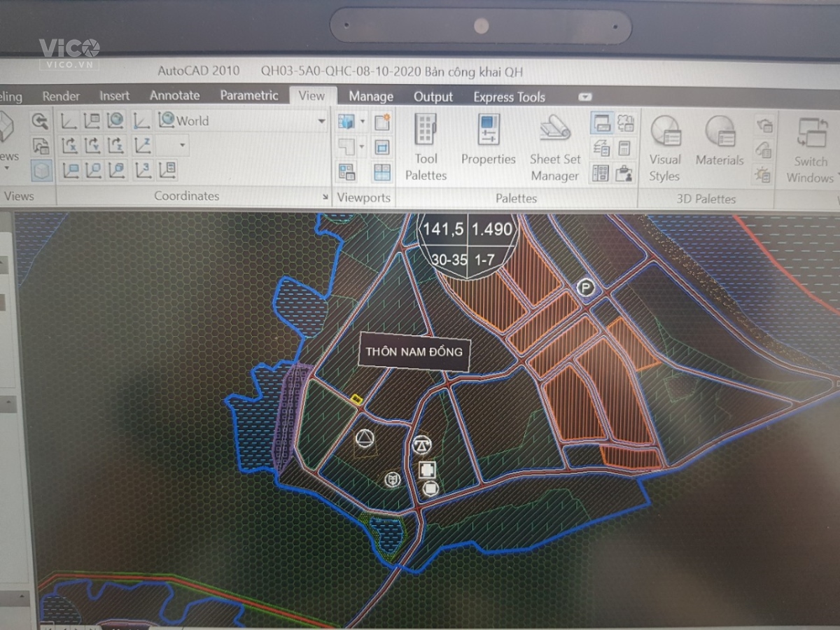Viewport: 840px width, 630px height.
Task: Click the 1.490 value in the circular table
Action: [x=491, y=229]
